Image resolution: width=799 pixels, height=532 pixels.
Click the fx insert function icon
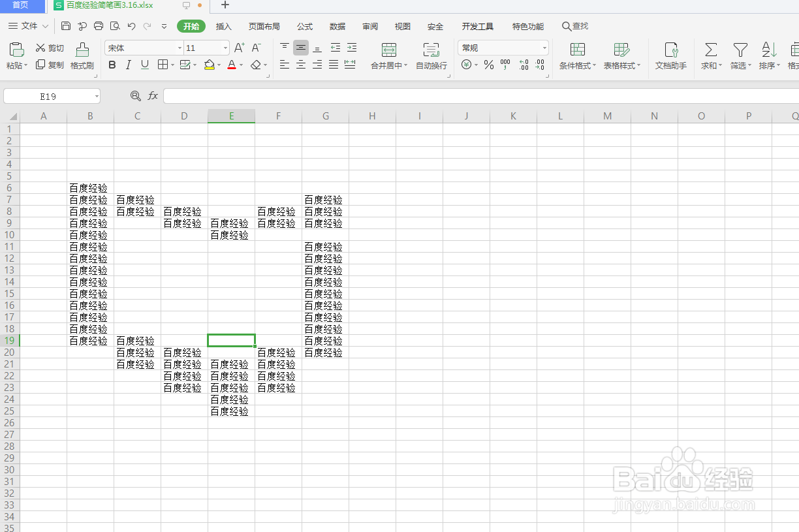(153, 96)
